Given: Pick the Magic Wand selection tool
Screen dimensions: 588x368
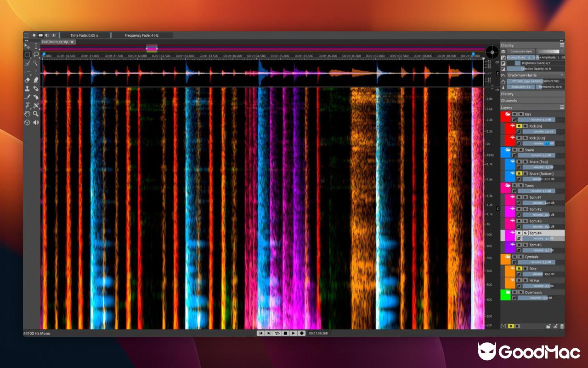Looking at the screenshot, I should pyautogui.click(x=35, y=63).
